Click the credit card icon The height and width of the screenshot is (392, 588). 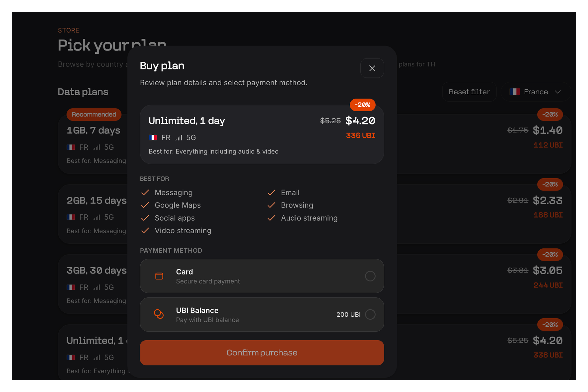point(159,276)
